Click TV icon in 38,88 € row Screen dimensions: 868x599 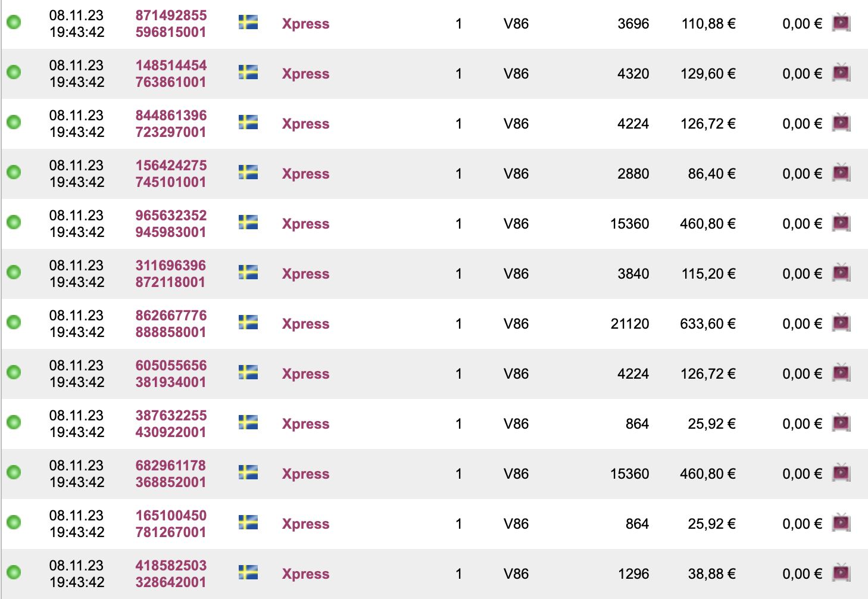(x=841, y=573)
